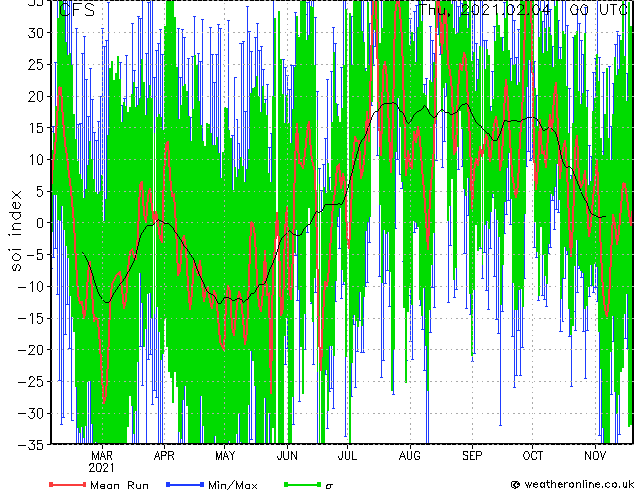Click the SEP month label
This screenshot has height=490, width=634.
pyautogui.click(x=472, y=456)
